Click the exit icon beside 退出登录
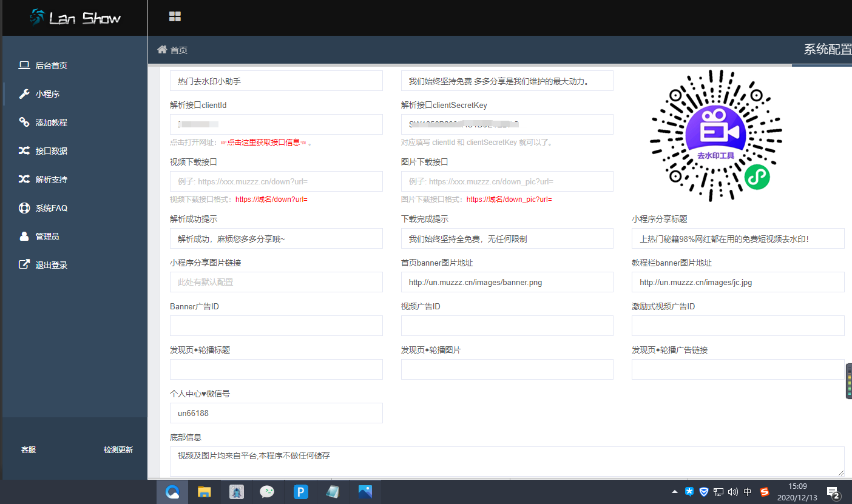 24,264
